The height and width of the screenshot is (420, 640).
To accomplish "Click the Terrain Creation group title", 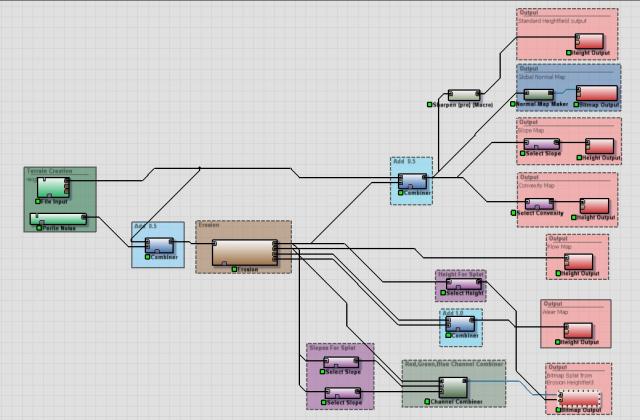I will 49,171.
